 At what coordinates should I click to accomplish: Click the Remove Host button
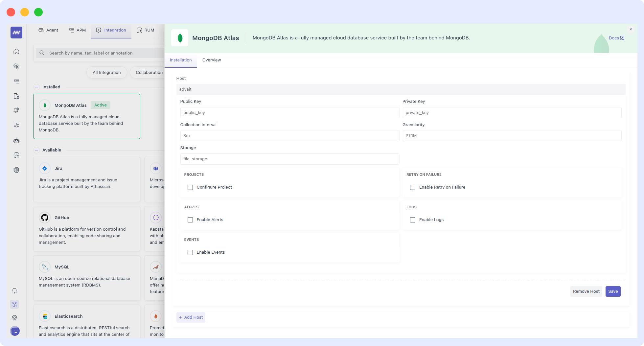pos(586,291)
